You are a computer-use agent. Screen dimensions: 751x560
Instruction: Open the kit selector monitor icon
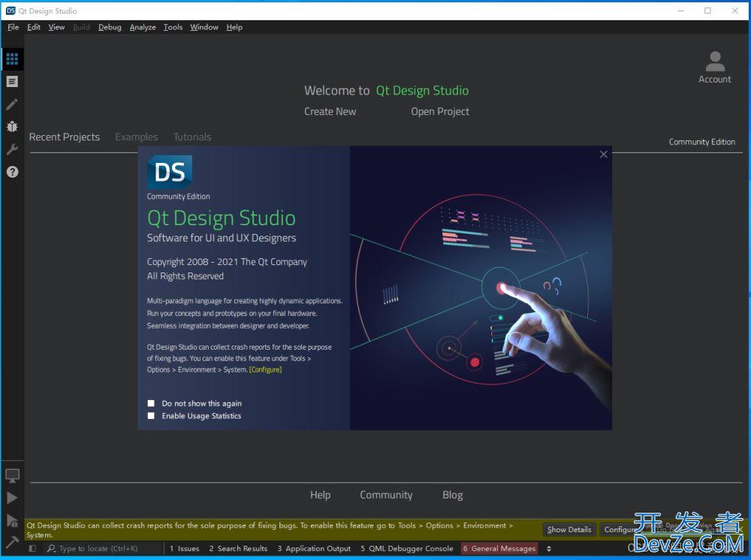point(12,475)
